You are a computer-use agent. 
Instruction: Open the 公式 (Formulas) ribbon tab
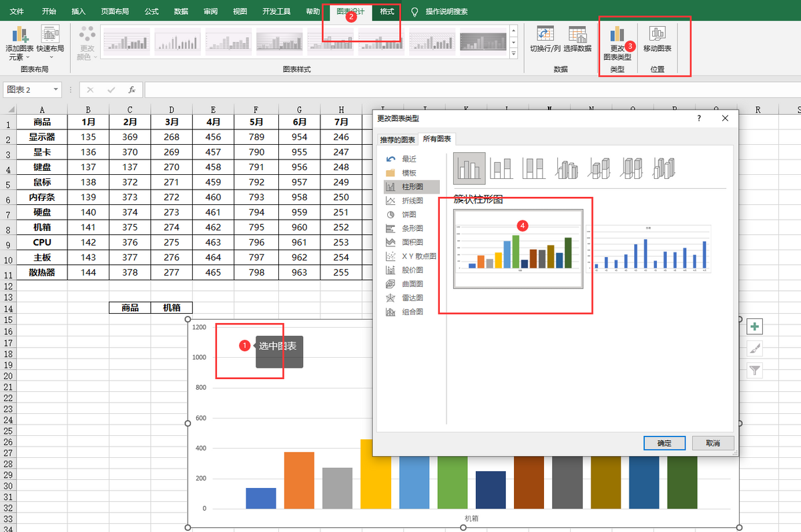click(152, 12)
